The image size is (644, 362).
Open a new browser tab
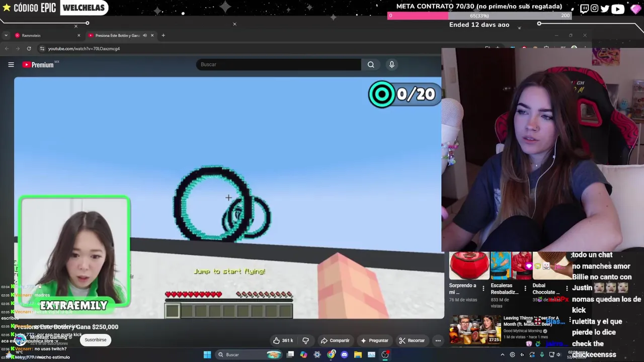[x=163, y=35]
